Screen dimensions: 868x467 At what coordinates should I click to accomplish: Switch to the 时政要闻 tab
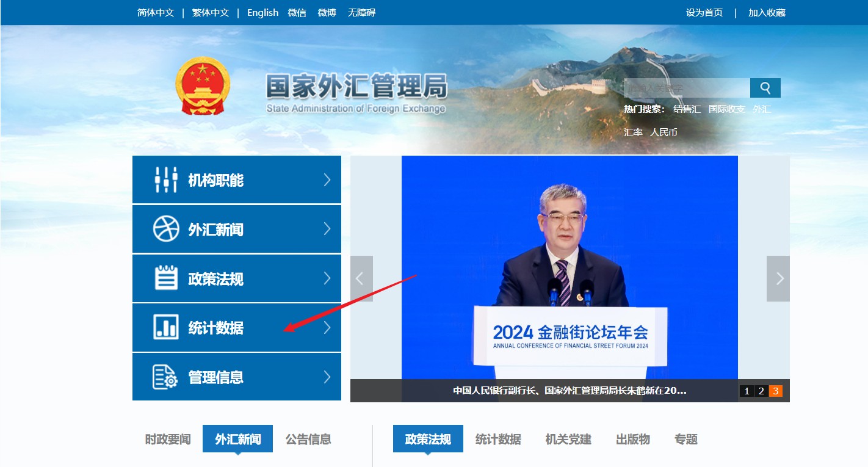pyautogui.click(x=167, y=438)
